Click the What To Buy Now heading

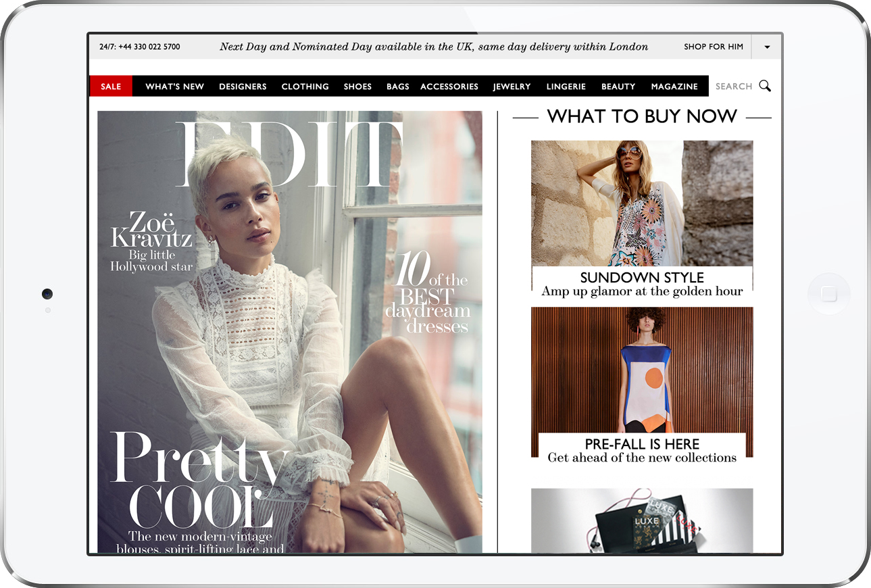642,116
